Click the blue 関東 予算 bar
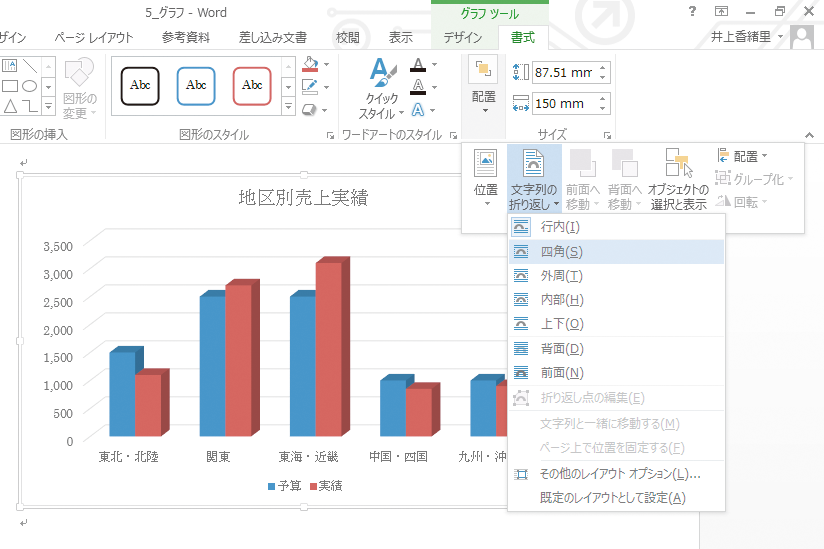 pos(212,366)
